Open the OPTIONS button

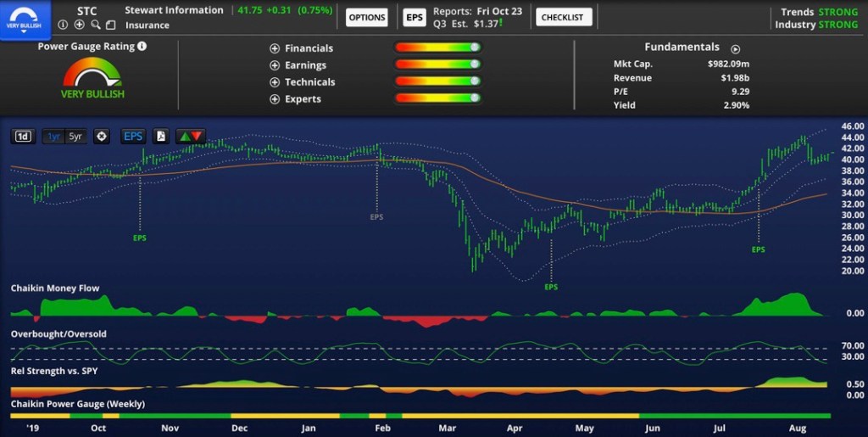tap(367, 17)
